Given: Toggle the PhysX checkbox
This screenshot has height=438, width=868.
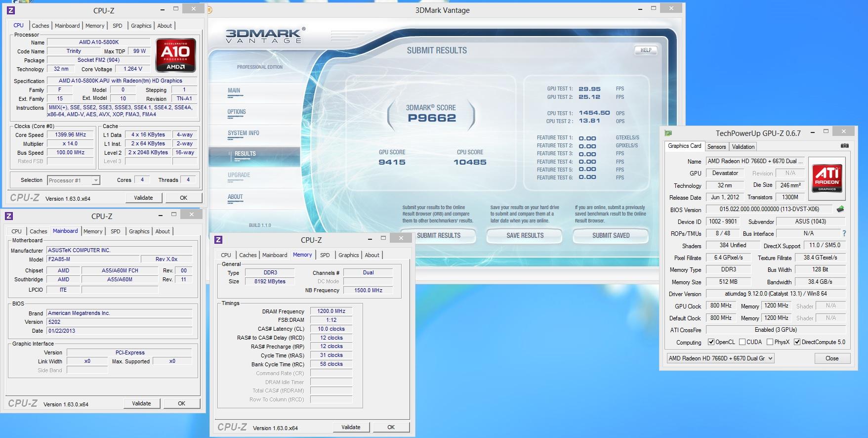Looking at the screenshot, I should tap(770, 342).
